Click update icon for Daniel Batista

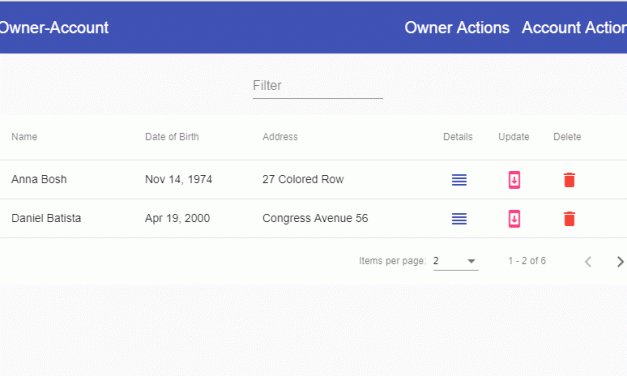coord(514,219)
